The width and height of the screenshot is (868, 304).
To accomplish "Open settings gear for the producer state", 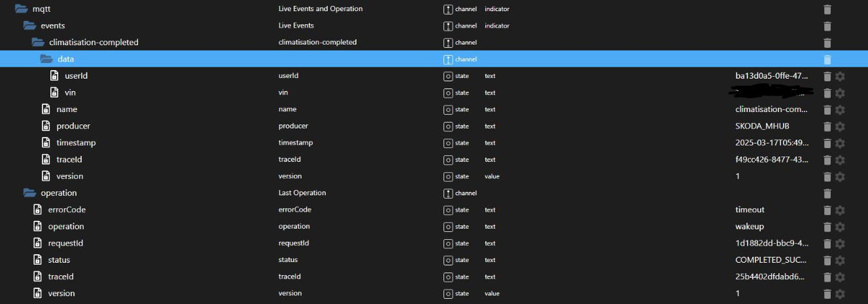I will pos(840,126).
